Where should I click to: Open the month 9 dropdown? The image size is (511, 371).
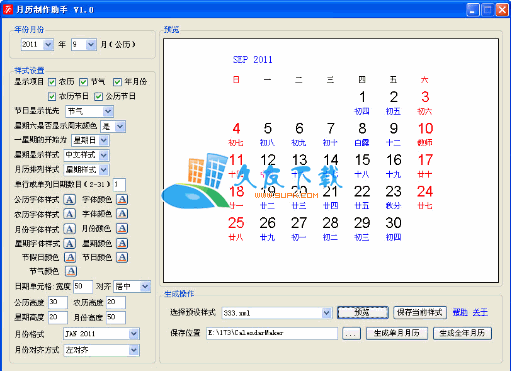[x=91, y=44]
